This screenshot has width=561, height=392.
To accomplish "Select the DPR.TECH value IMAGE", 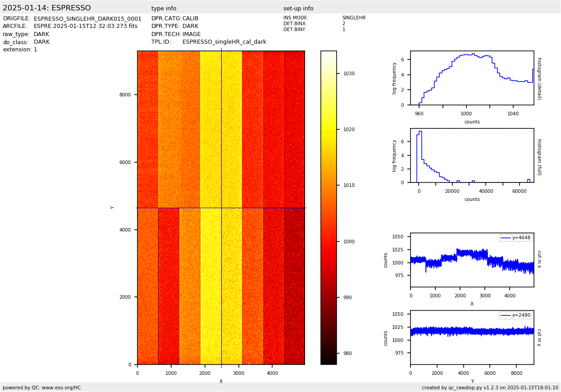I will click(x=192, y=34).
